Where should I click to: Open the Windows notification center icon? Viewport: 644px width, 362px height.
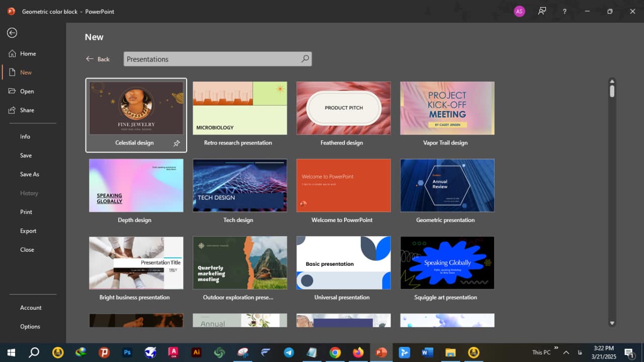(629, 352)
